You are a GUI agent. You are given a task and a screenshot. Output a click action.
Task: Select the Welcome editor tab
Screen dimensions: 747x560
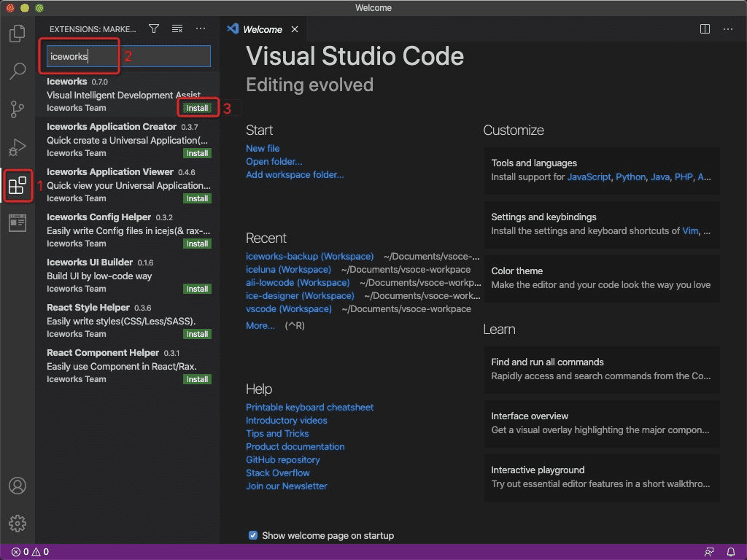pyautogui.click(x=262, y=29)
